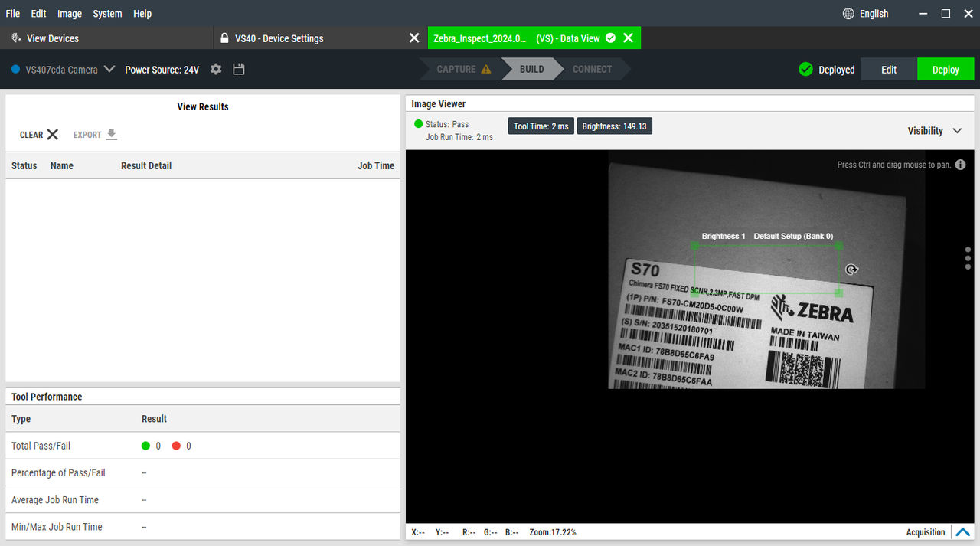Go to the CONNECT step
This screenshot has width=980, height=546.
pyautogui.click(x=592, y=69)
